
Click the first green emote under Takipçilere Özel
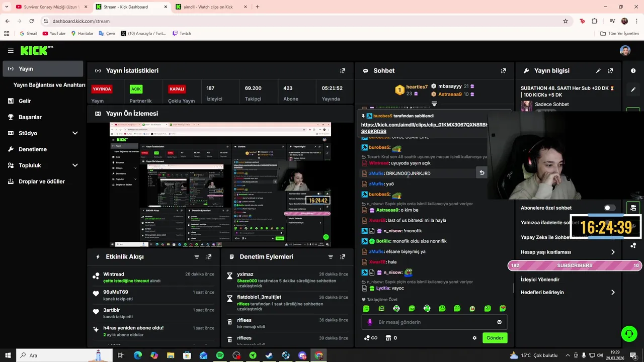366,308
